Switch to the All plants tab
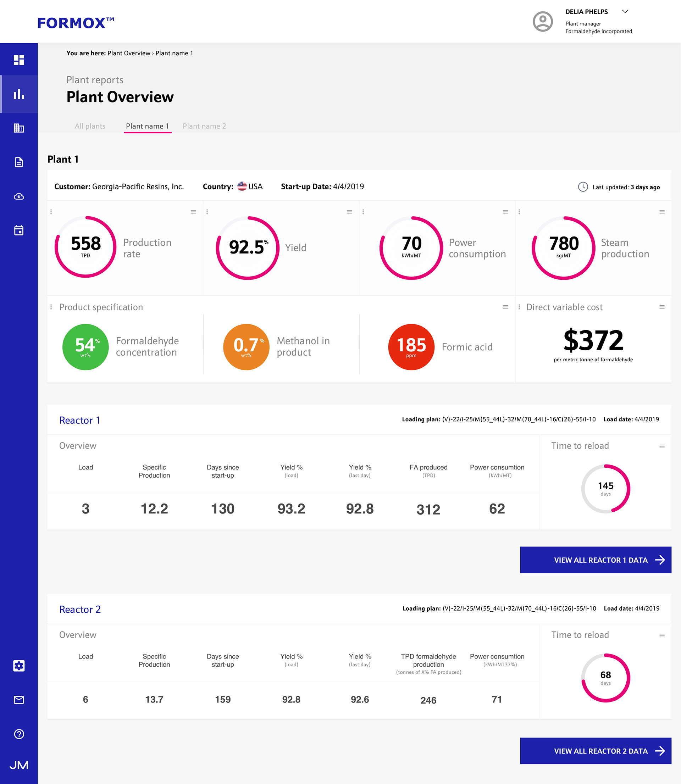This screenshot has height=784, width=681. [90, 126]
